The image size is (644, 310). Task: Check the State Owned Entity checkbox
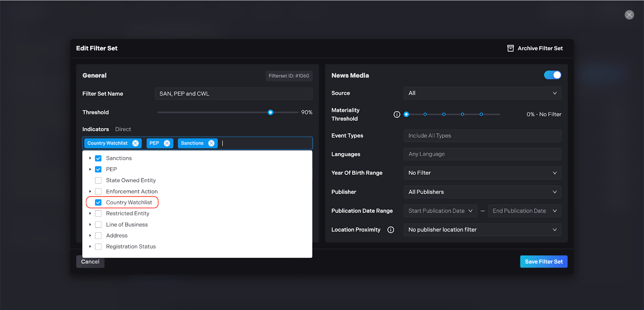click(x=98, y=180)
